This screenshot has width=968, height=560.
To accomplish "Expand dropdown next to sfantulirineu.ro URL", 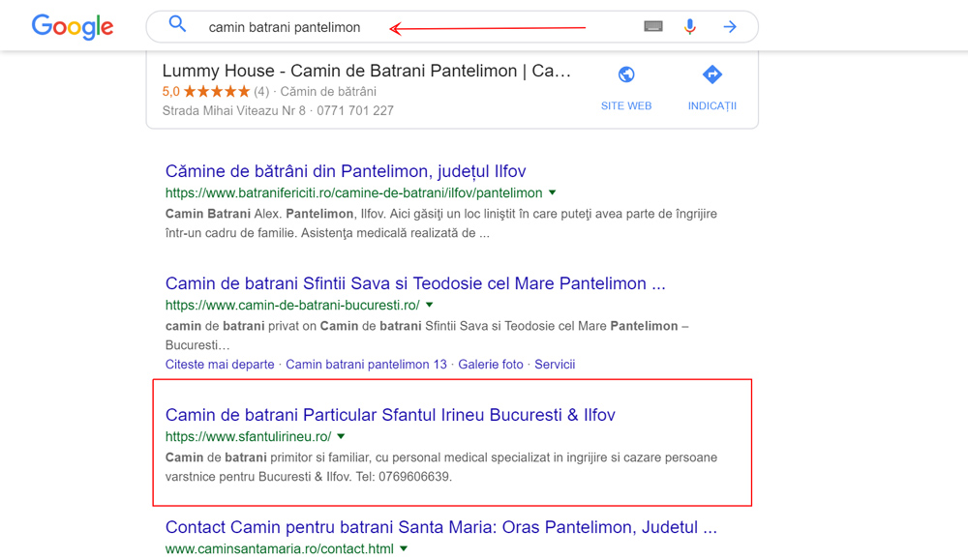I will click(341, 436).
